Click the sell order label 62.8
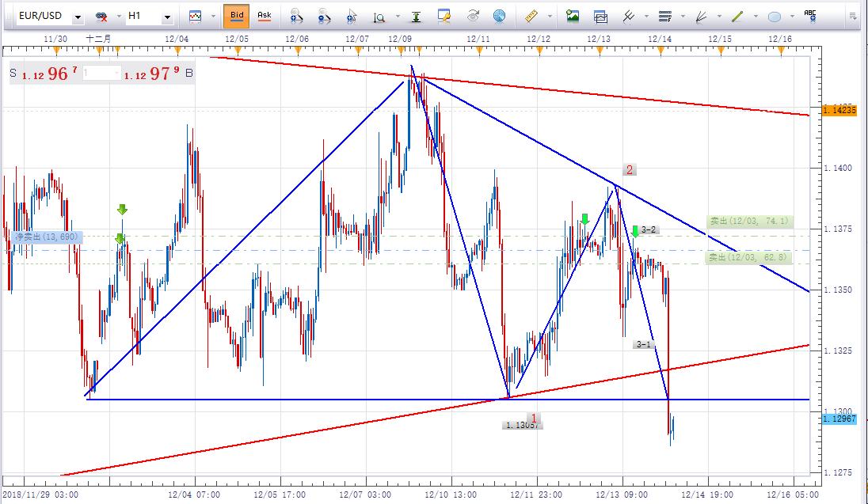Viewport: 868px width, 504px height. (748, 258)
